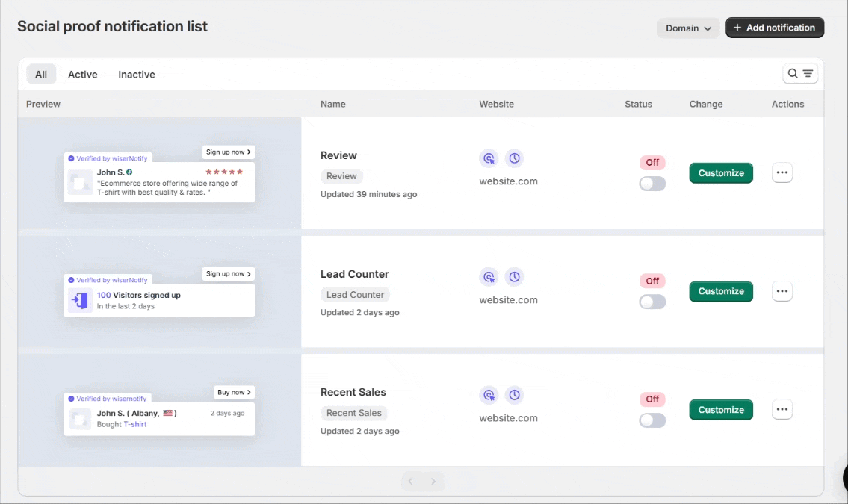Click the clock icon in Recent Sales row
The height and width of the screenshot is (504, 848).
click(514, 396)
